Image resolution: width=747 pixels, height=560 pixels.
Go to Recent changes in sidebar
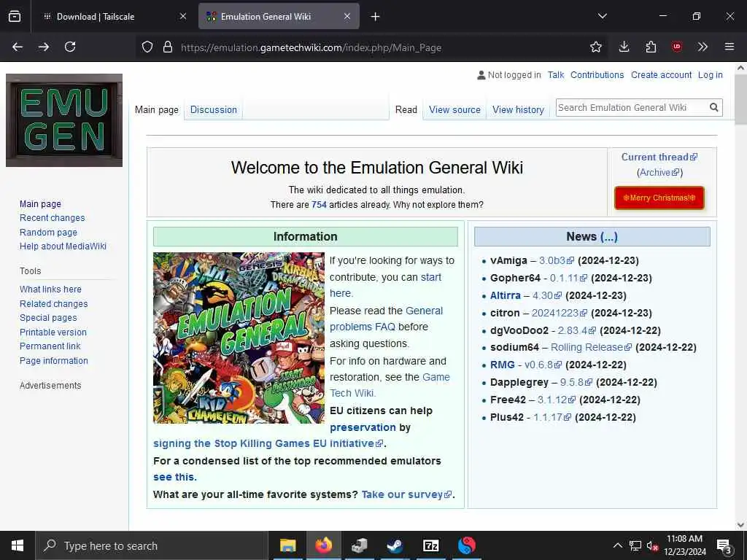click(x=52, y=218)
